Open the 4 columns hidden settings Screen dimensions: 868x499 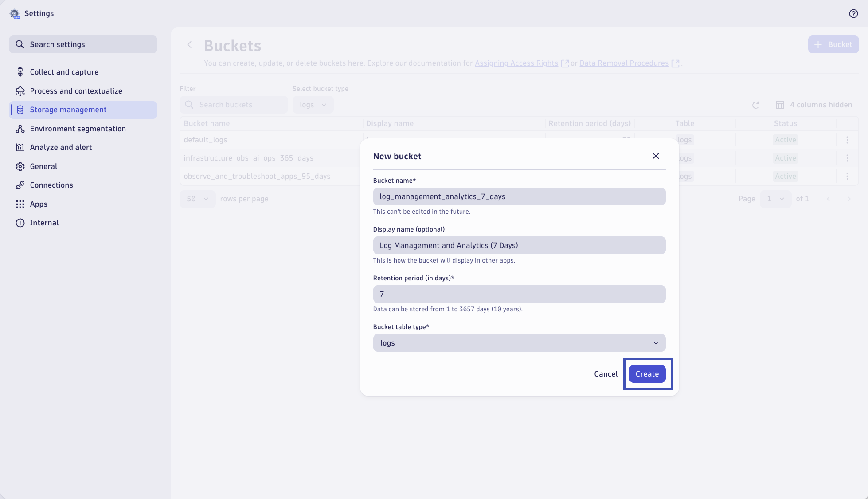pyautogui.click(x=814, y=105)
